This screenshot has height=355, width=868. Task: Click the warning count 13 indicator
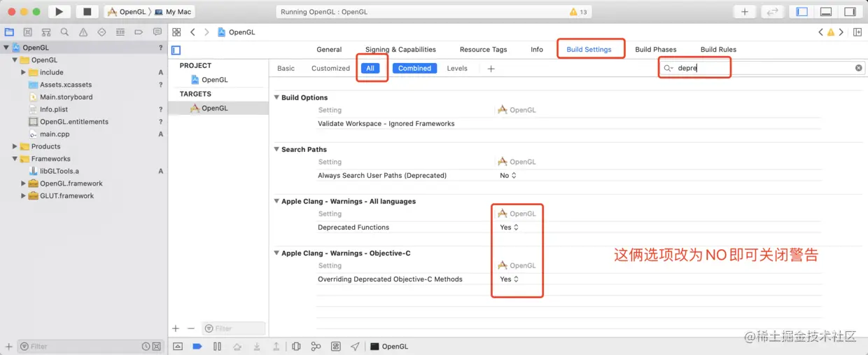tap(578, 12)
